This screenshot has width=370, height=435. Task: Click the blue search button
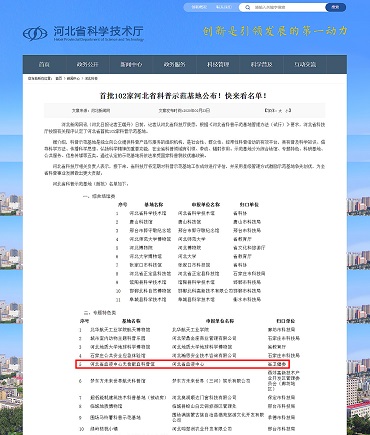coord(335,7)
